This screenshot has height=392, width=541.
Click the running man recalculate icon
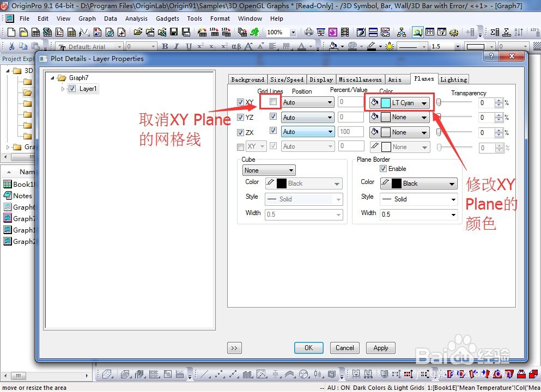(254, 33)
